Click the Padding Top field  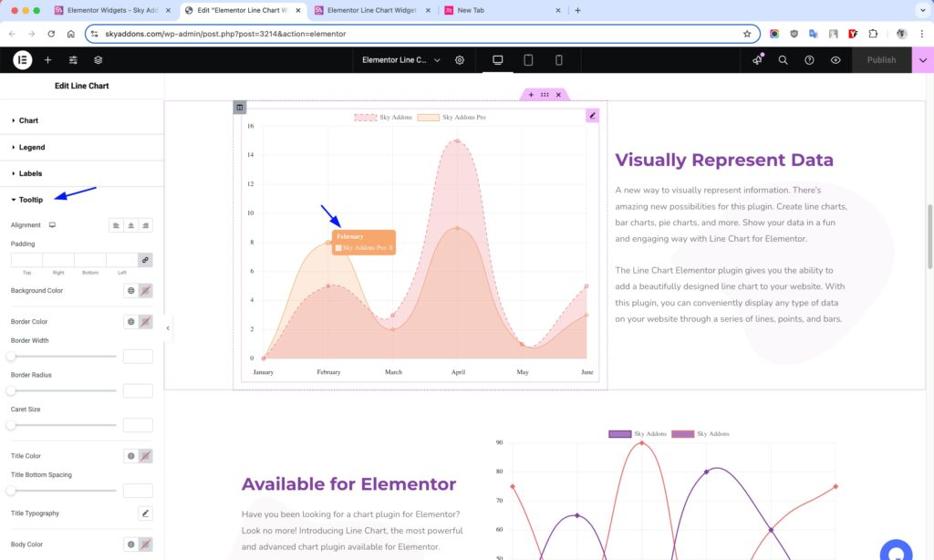point(26,260)
